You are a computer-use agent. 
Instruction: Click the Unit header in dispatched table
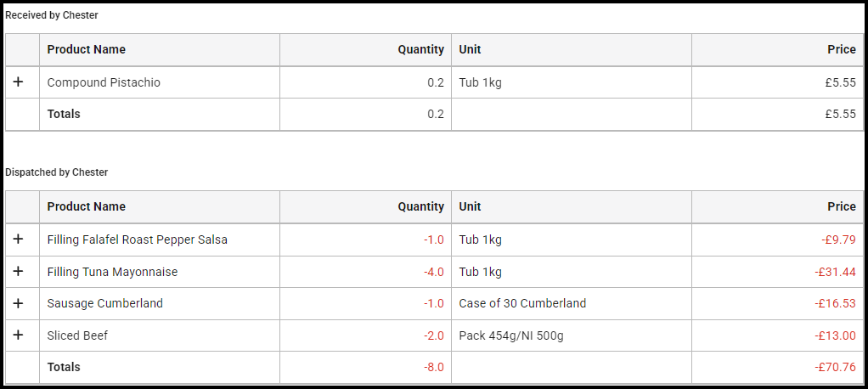click(470, 206)
